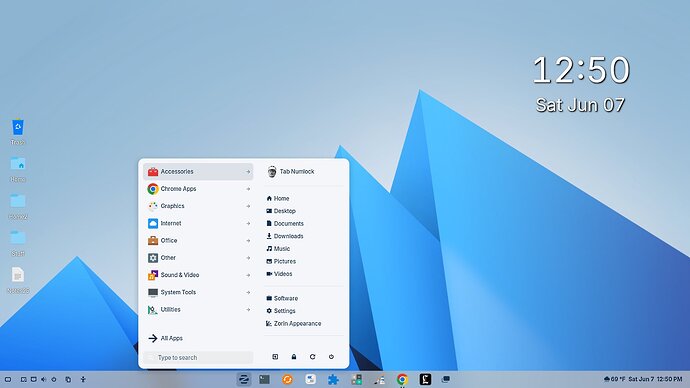Click the Type to search field
This screenshot has height=388, width=690.
pyautogui.click(x=198, y=357)
